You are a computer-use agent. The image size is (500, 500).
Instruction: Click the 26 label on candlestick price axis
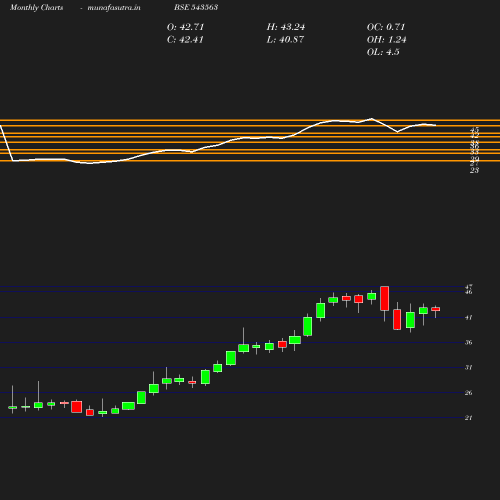[469, 393]
